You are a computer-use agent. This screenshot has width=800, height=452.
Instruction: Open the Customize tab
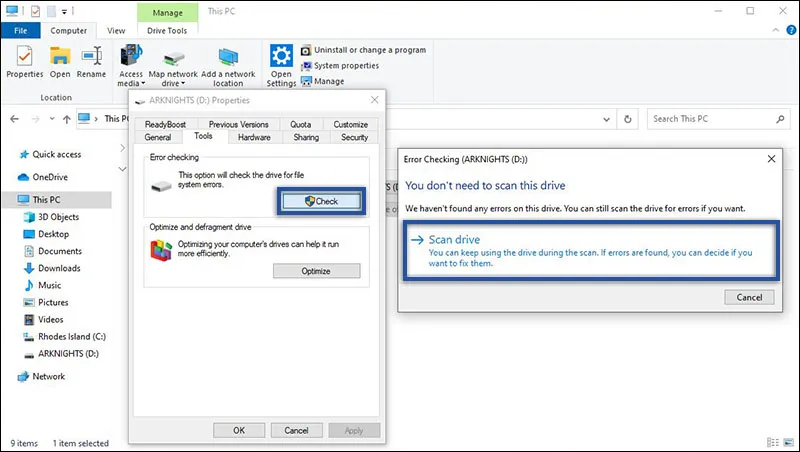(351, 124)
